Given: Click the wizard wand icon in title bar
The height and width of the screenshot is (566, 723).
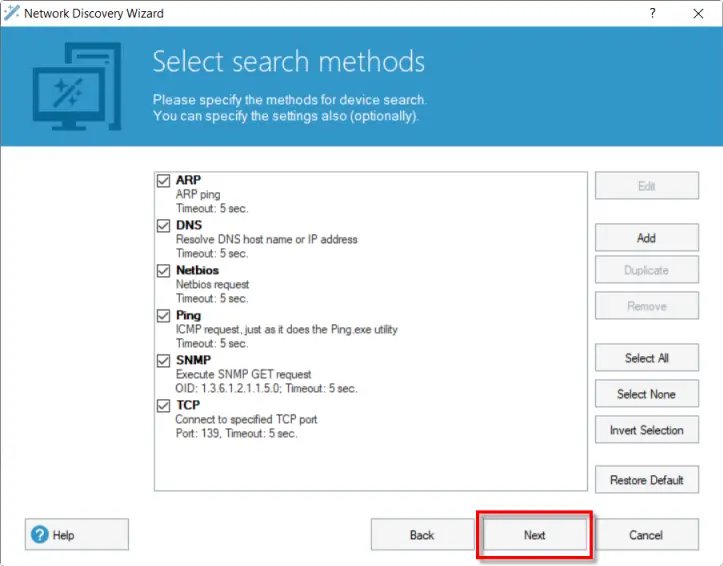Looking at the screenshot, I should point(11,13).
